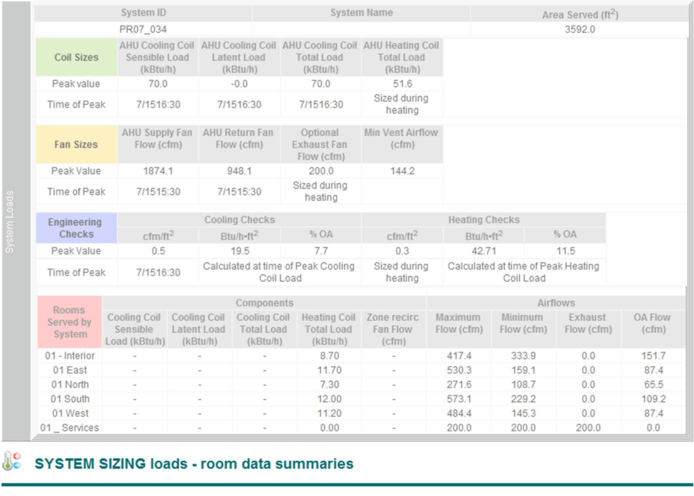Click the Zone recirc Fan Flow column header
The width and height of the screenshot is (694, 496).
pos(393,329)
